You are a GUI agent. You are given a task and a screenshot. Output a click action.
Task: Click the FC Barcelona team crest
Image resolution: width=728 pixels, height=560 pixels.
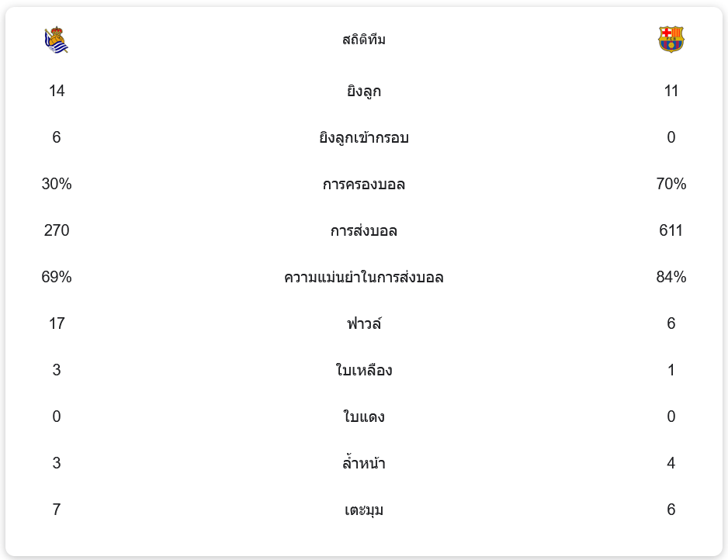[x=671, y=40]
